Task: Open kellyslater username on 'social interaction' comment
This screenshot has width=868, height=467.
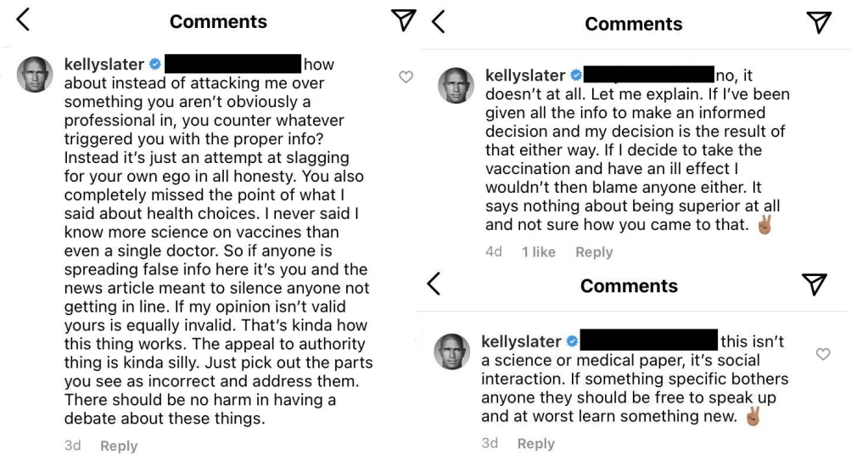Action: click(521, 341)
